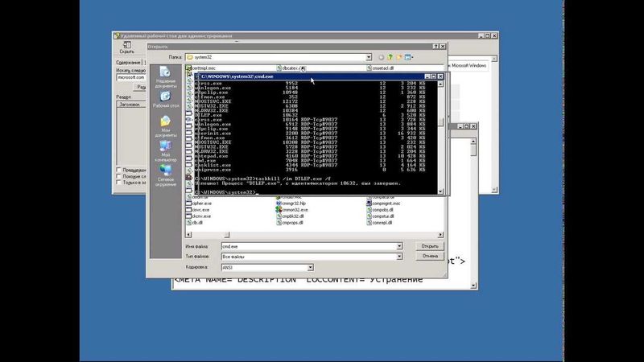This screenshot has height=362, width=644.
Task: Click left arrow of file list horizontal scrollbar
Action: [x=188, y=235]
